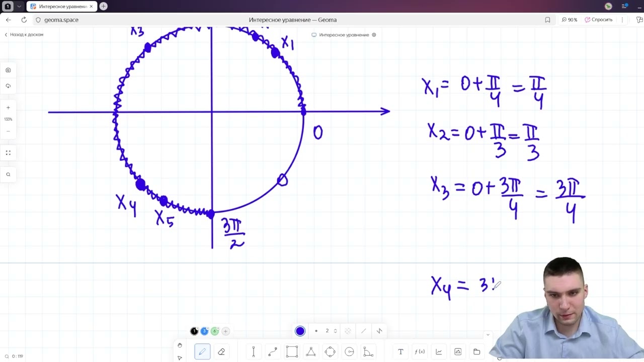Image resolution: width=644 pixels, height=362 pixels.
Task: Click the geoma.space address field
Action: click(61, 20)
